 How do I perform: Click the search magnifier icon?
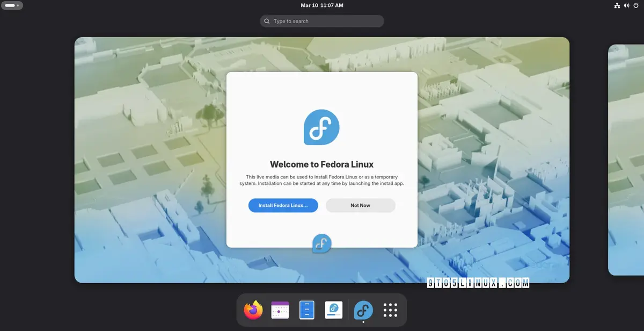[267, 21]
